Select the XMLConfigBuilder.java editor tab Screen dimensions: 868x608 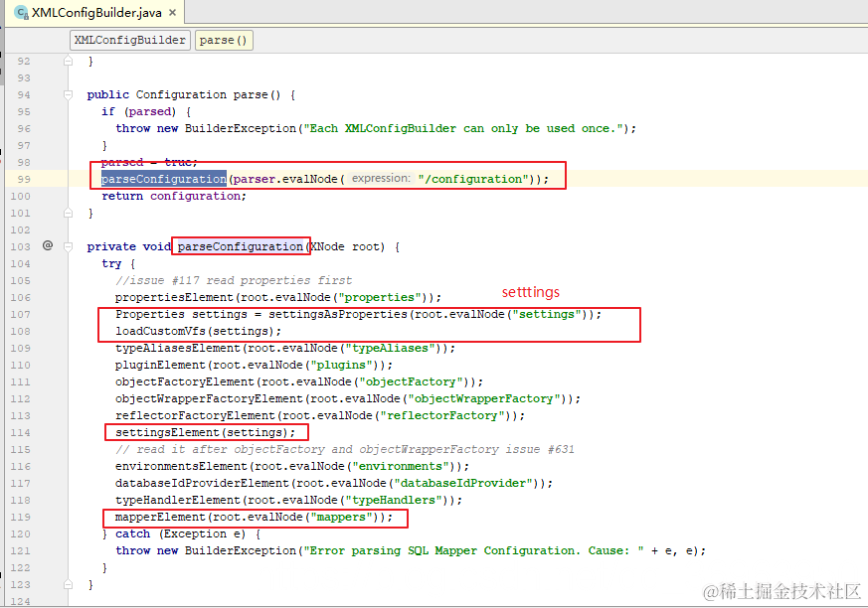pos(95,12)
